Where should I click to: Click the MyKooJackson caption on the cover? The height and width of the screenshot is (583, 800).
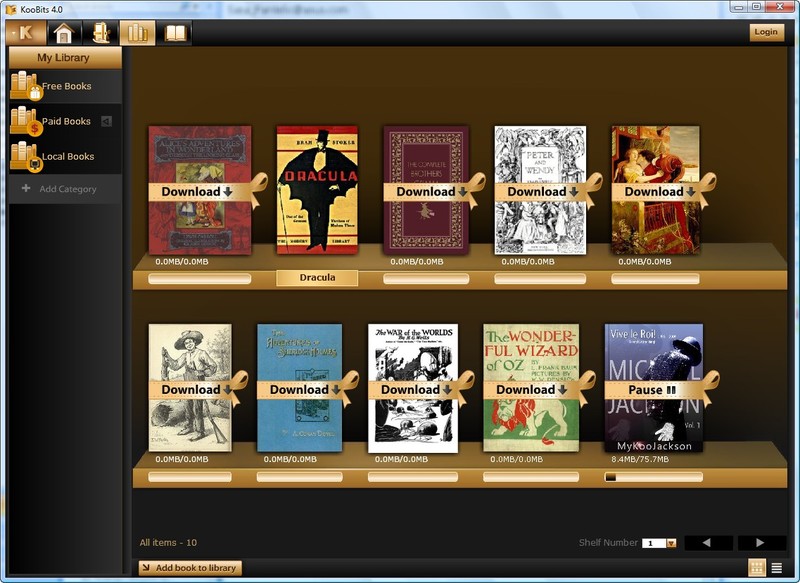click(654, 446)
